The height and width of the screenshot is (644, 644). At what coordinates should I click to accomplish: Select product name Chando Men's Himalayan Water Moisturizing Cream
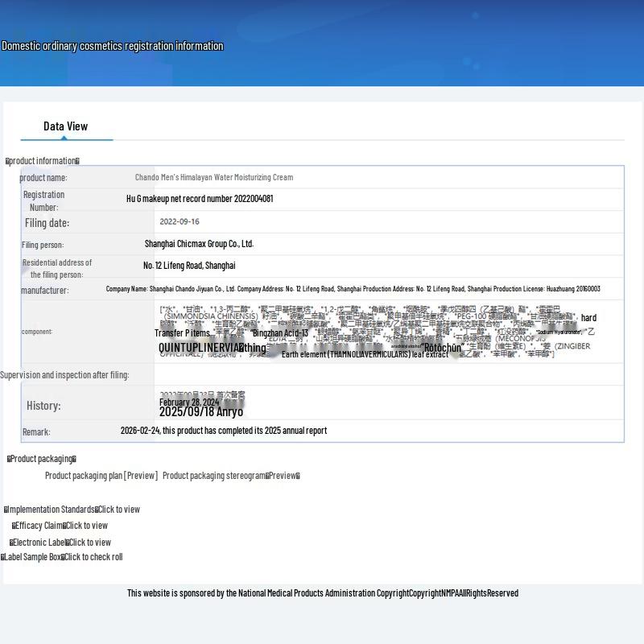[x=214, y=177]
